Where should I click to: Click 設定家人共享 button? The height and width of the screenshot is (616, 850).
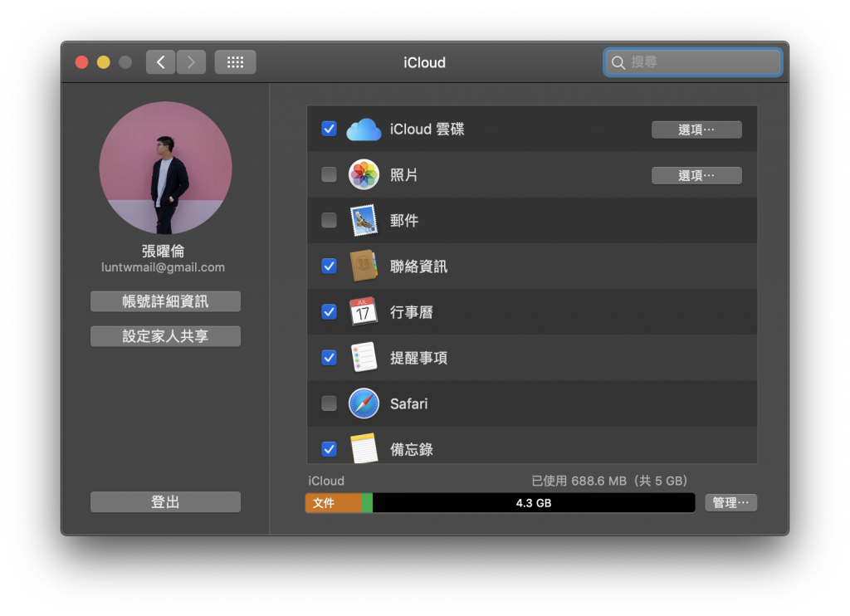(x=165, y=336)
